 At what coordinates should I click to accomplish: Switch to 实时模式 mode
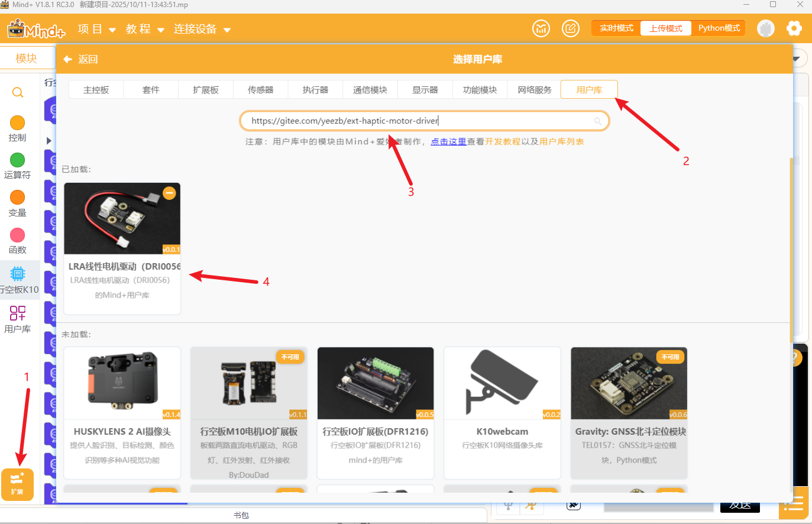pos(616,28)
